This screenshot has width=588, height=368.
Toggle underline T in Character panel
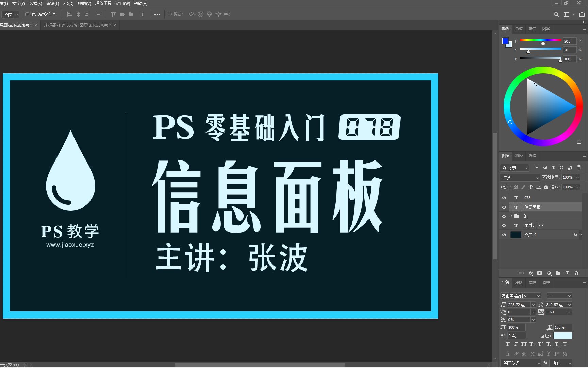557,344
